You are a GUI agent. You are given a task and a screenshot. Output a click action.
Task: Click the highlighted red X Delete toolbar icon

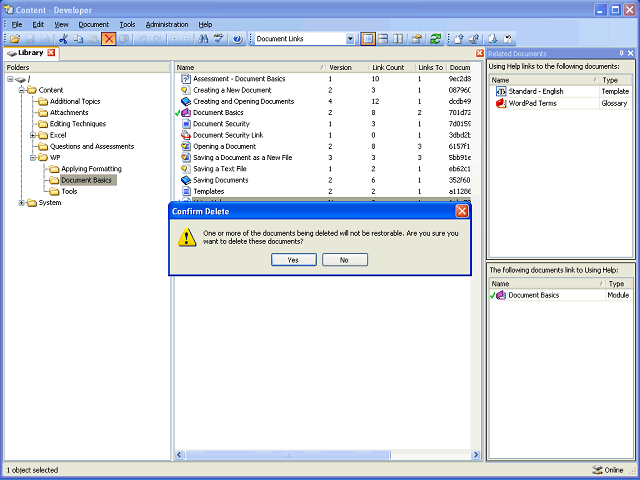point(109,39)
